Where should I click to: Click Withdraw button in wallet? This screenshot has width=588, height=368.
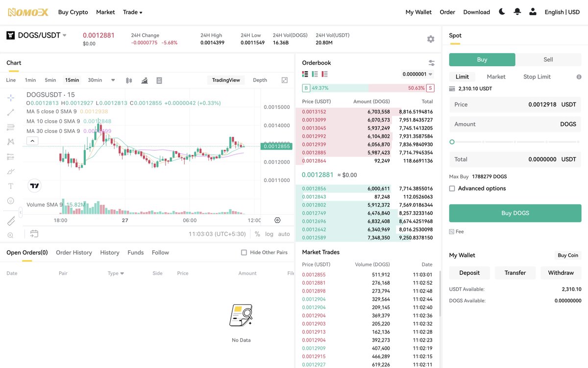click(561, 273)
